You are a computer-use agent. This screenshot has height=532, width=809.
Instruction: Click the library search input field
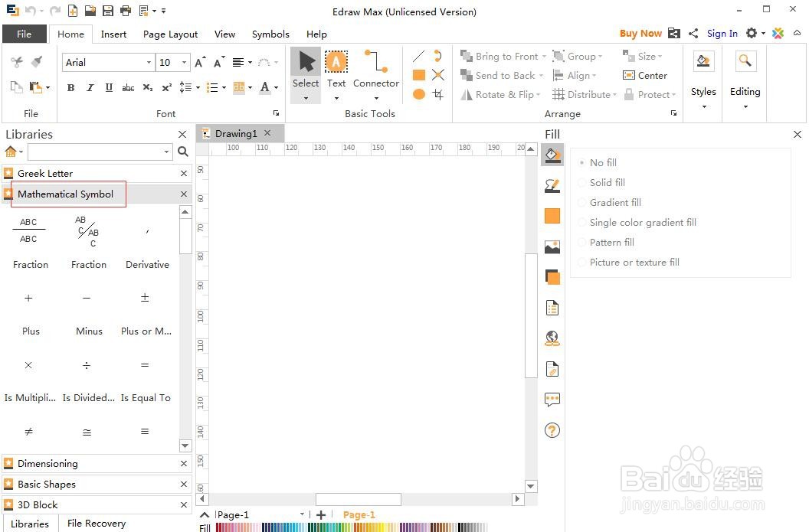(x=96, y=152)
